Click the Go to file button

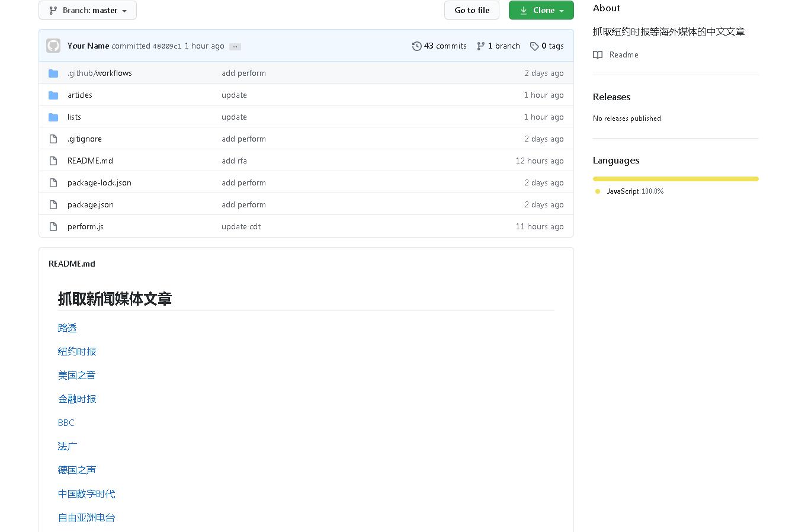[x=472, y=10]
